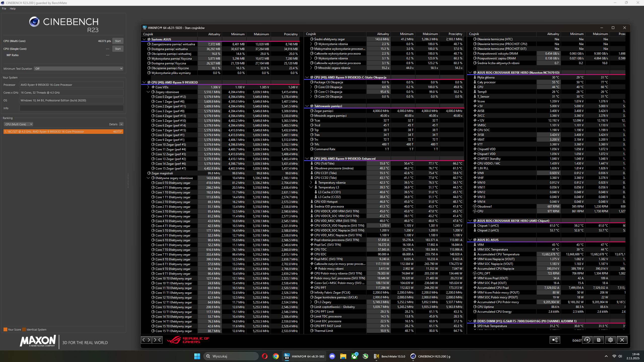Screen dimensions: 644x362
Task: Start the CPU (Multi Core) test
Action: point(118,41)
